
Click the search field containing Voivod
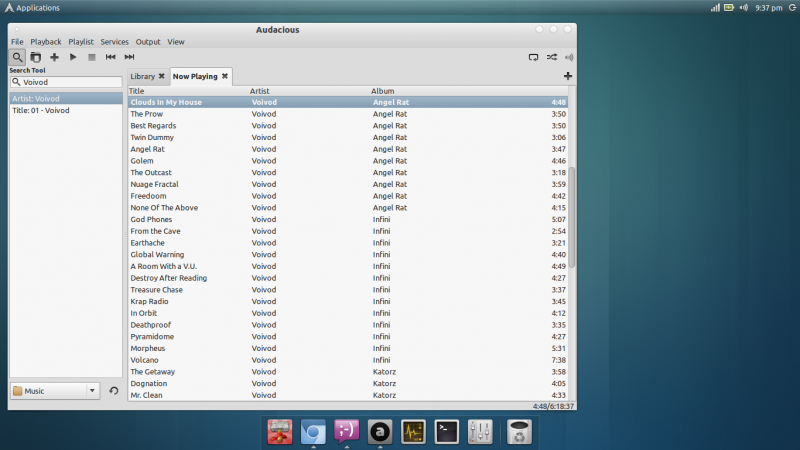(x=66, y=82)
